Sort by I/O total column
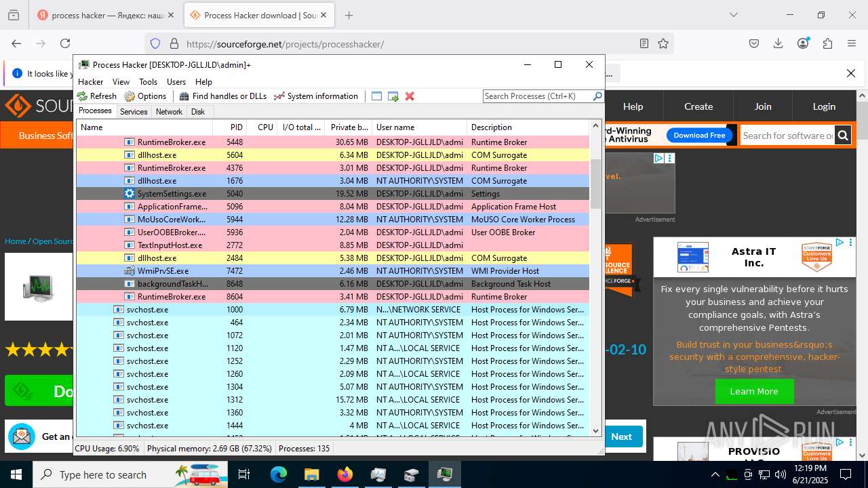 [x=301, y=127]
